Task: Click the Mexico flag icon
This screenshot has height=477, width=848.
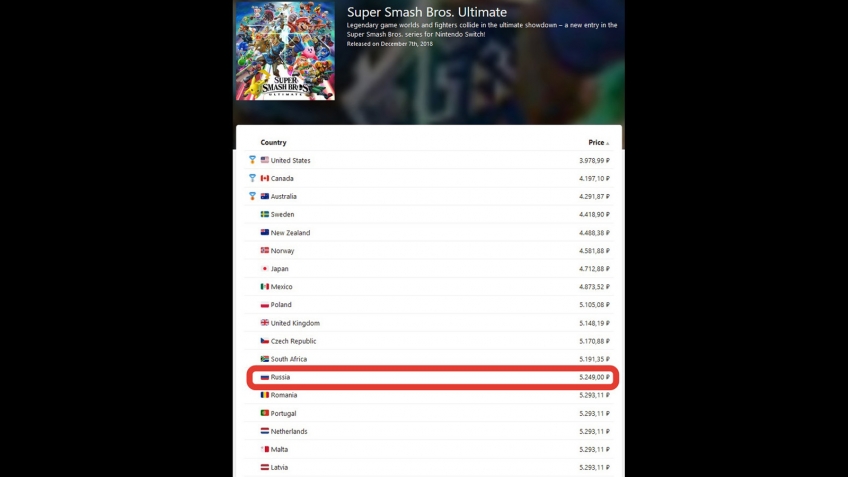Action: tap(264, 287)
